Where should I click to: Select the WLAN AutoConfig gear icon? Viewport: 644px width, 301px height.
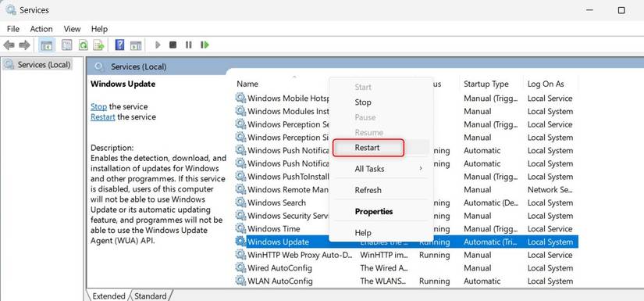click(240, 281)
